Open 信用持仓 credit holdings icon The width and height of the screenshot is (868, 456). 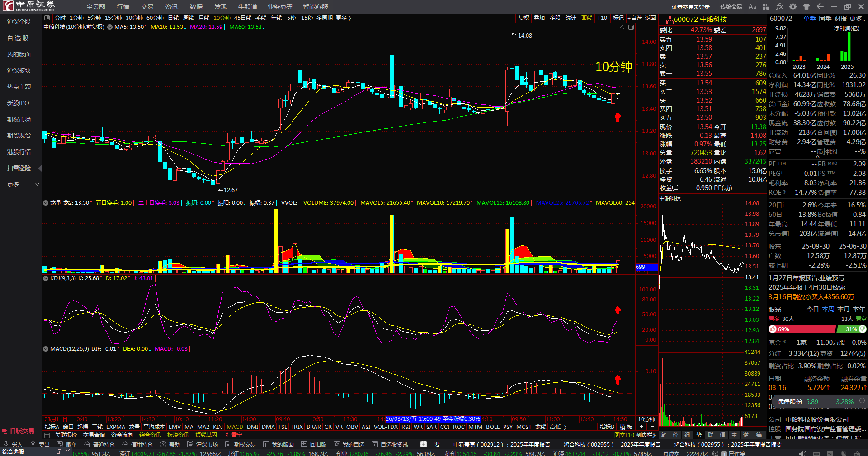point(125,444)
